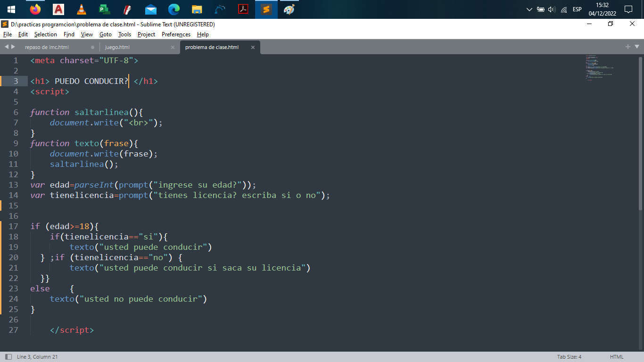
Task: Launch Firefox from the taskbar
Action: tap(35, 9)
